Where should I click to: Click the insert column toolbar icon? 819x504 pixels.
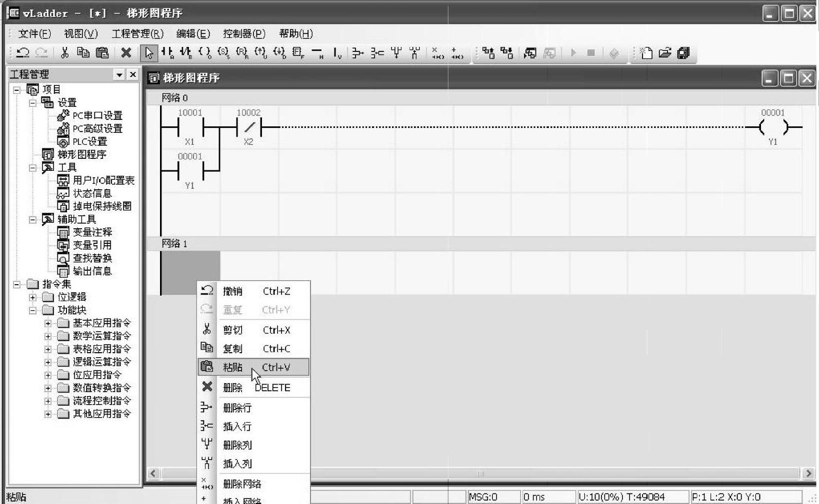coord(415,53)
